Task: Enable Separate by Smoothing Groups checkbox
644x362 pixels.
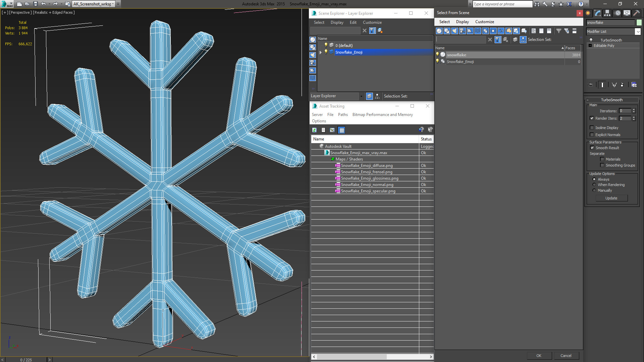Action: pos(602,165)
